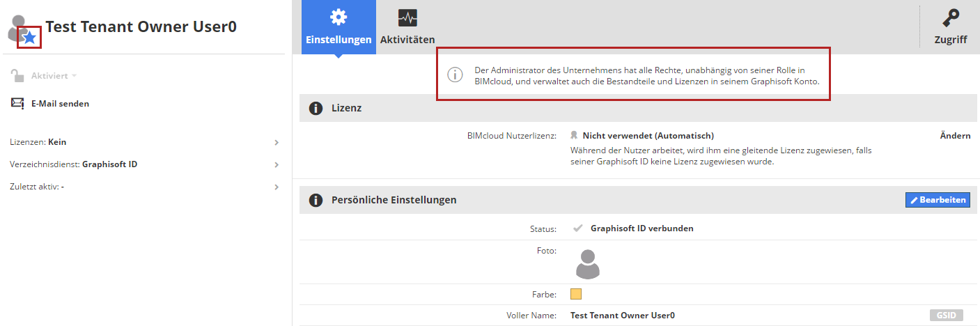Click the Persönliche Einstellungen info icon
The height and width of the screenshot is (326, 980).
click(x=316, y=200)
